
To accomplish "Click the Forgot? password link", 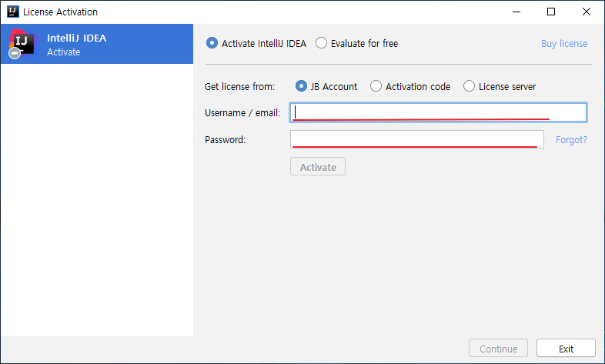I will click(571, 139).
